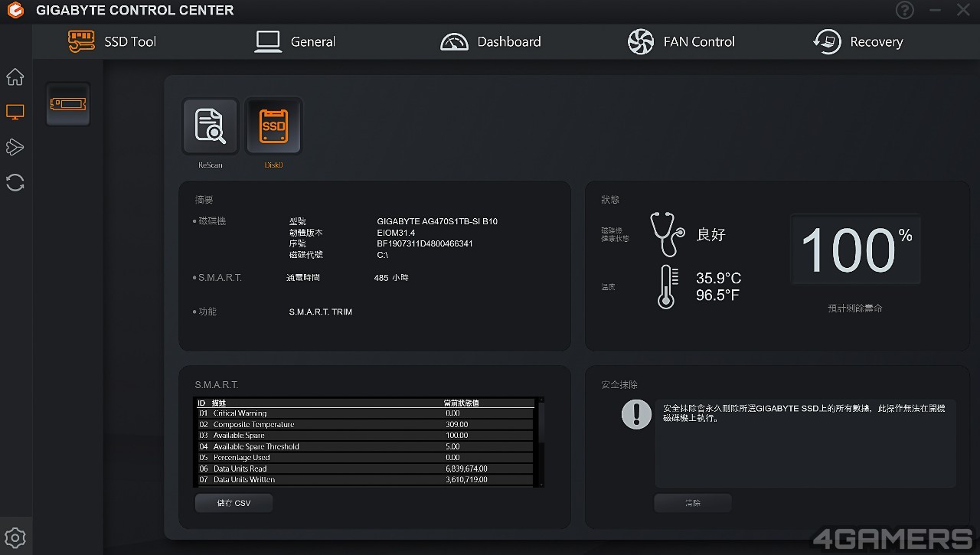Click the 6,839,674.00 value cell
The height and width of the screenshot is (555, 980).
466,468
